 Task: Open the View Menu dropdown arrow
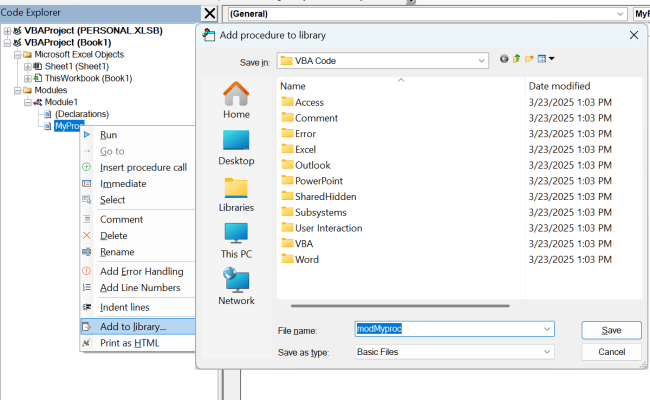click(552, 59)
